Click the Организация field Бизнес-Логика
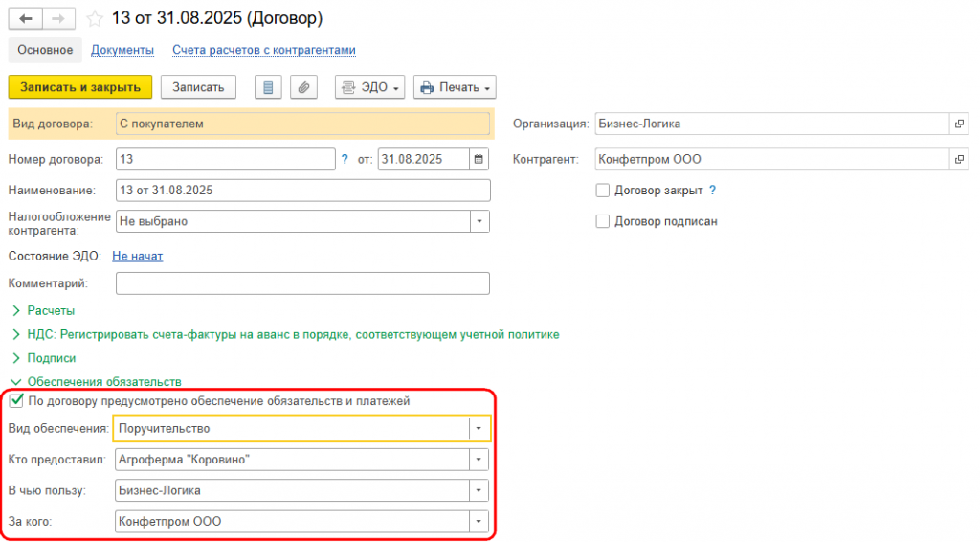This screenshot has width=980, height=542. (772, 124)
